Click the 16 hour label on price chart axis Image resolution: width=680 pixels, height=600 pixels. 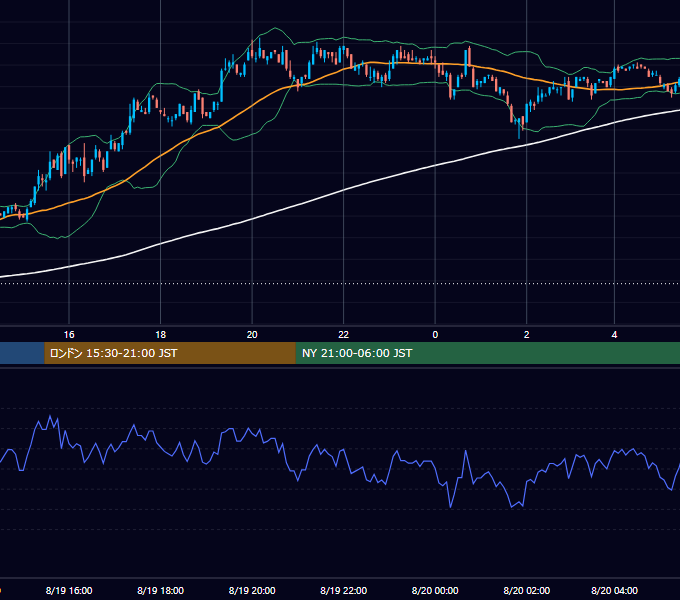(69, 335)
